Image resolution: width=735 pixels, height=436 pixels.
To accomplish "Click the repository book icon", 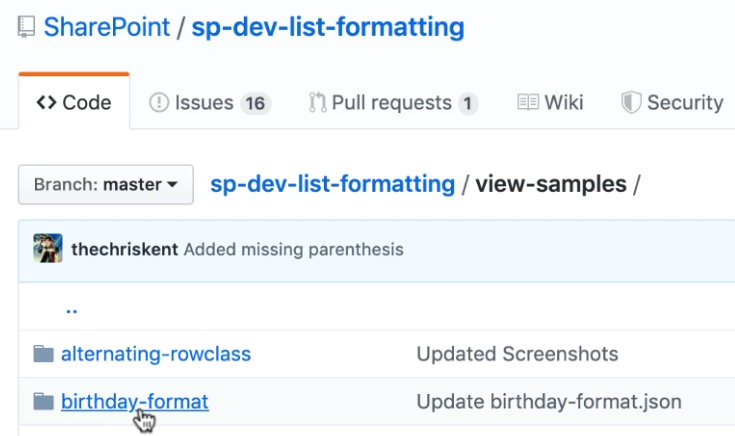I will (x=26, y=27).
